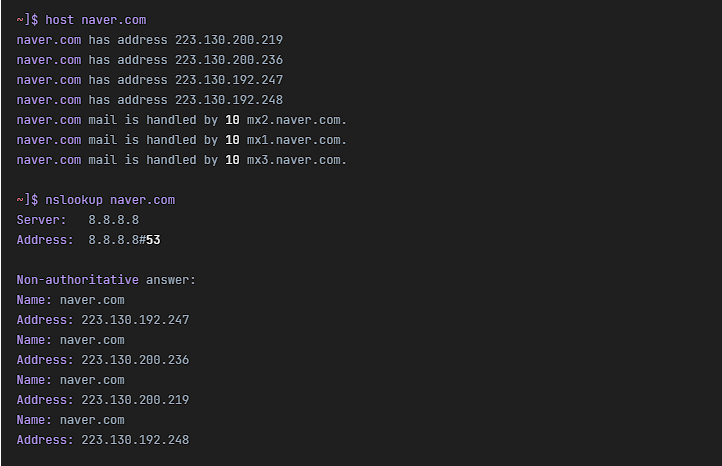
Task: Click the last 'Name: naver.com' line
Action: [70, 420]
